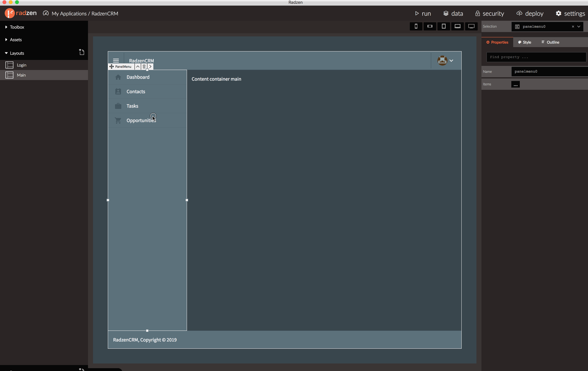
Task: Switch preview to laptop viewport
Action: pos(458,26)
